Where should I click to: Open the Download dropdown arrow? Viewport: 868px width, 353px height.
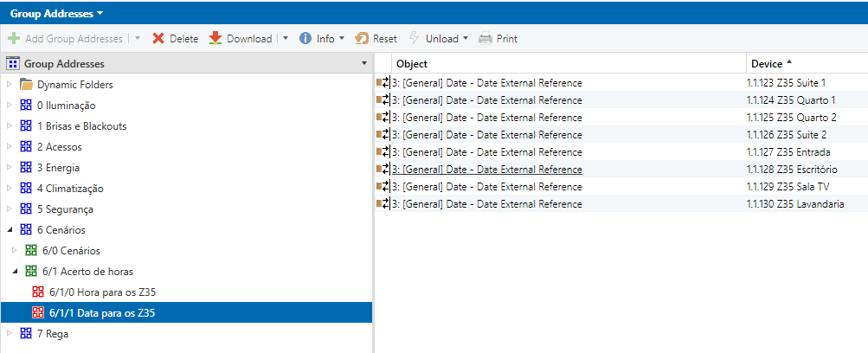286,39
